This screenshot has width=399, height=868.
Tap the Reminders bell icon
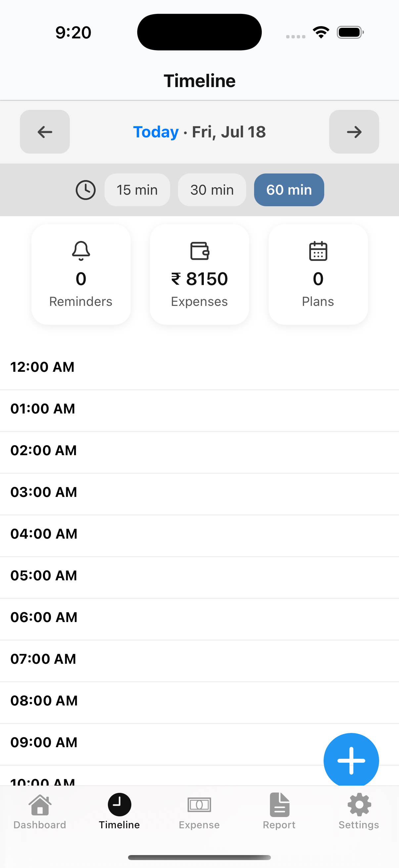[81, 251]
